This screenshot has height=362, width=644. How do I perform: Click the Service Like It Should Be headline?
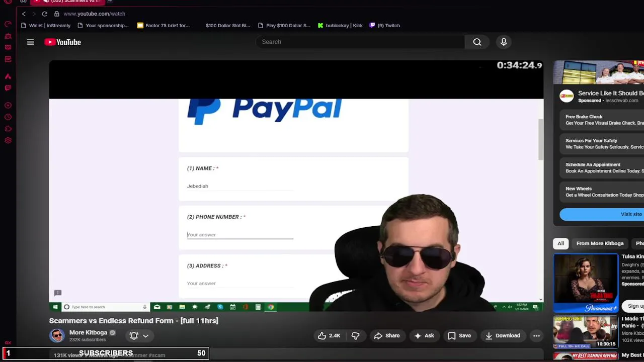click(x=611, y=93)
